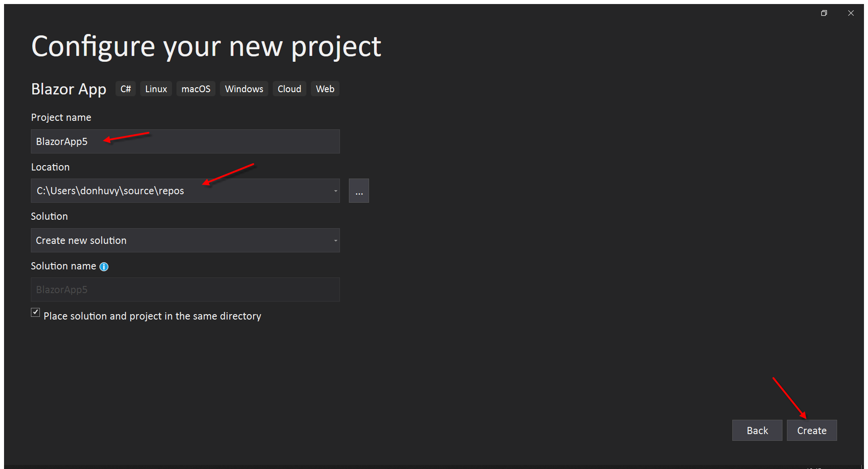Image resolution: width=868 pixels, height=469 pixels.
Task: Click the macOS tag
Action: coord(196,89)
